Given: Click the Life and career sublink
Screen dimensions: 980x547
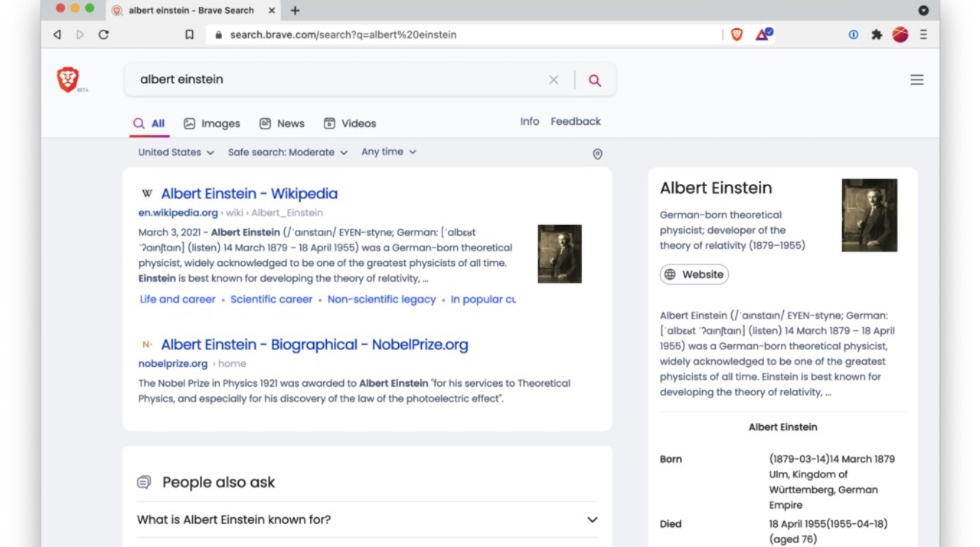Looking at the screenshot, I should click(178, 300).
